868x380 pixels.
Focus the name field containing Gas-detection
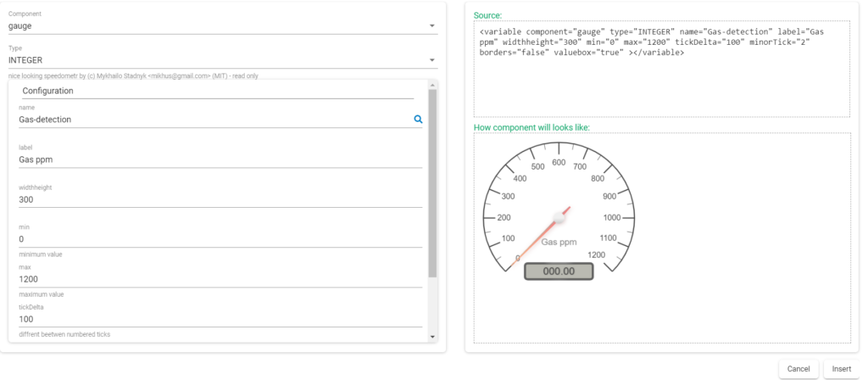(212, 120)
